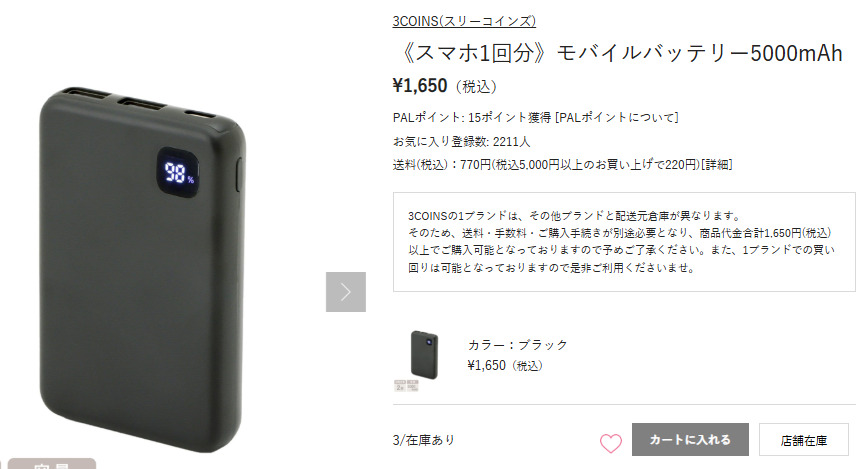The image size is (856, 469).
Task: Click the capacity badge beside the '2' badge
Action: 413,386
